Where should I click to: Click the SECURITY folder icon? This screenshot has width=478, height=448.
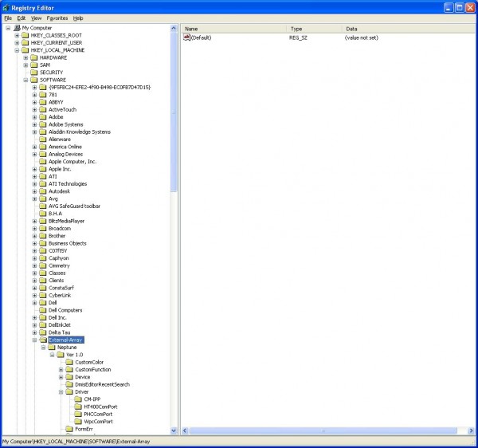pyautogui.click(x=34, y=73)
